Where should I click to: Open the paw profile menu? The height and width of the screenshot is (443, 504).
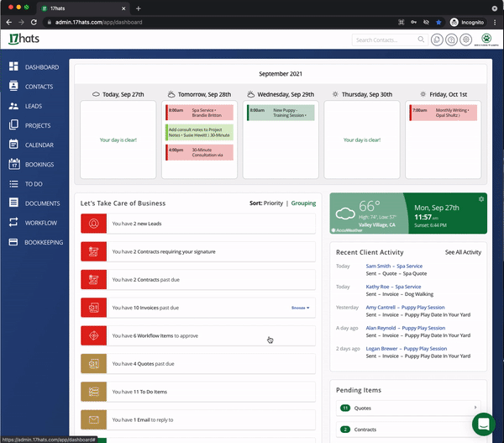[486, 40]
